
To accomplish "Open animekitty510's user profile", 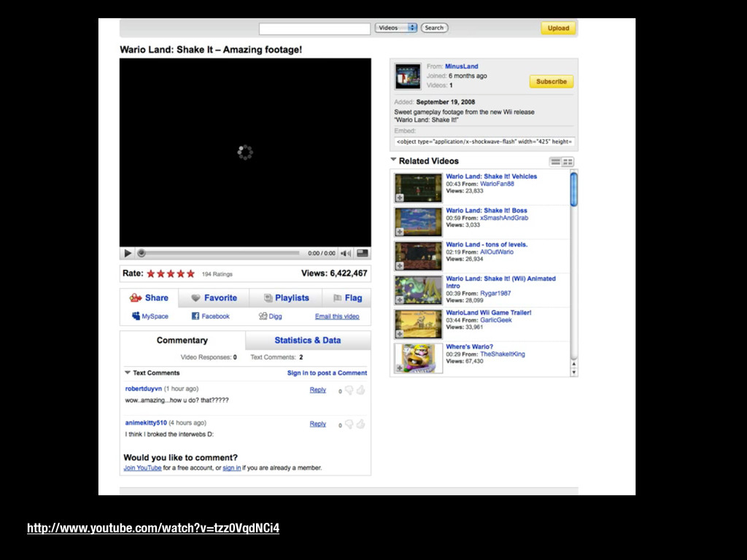I will pyautogui.click(x=146, y=422).
